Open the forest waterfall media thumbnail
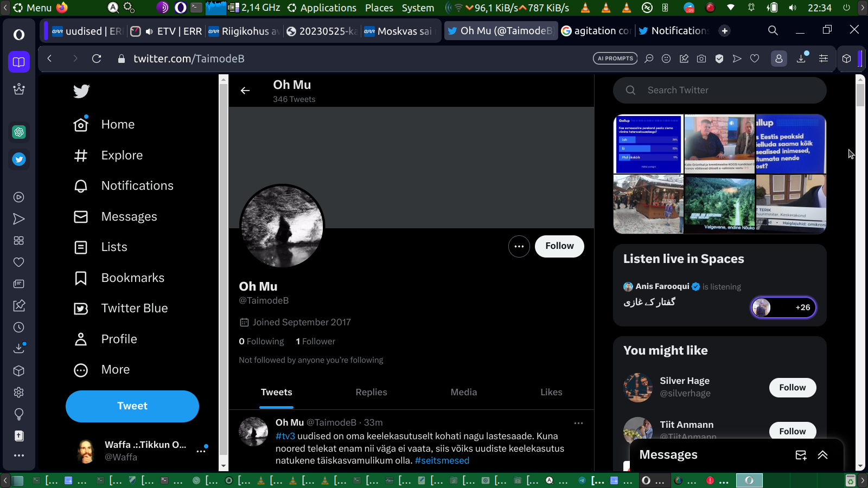 click(x=719, y=204)
